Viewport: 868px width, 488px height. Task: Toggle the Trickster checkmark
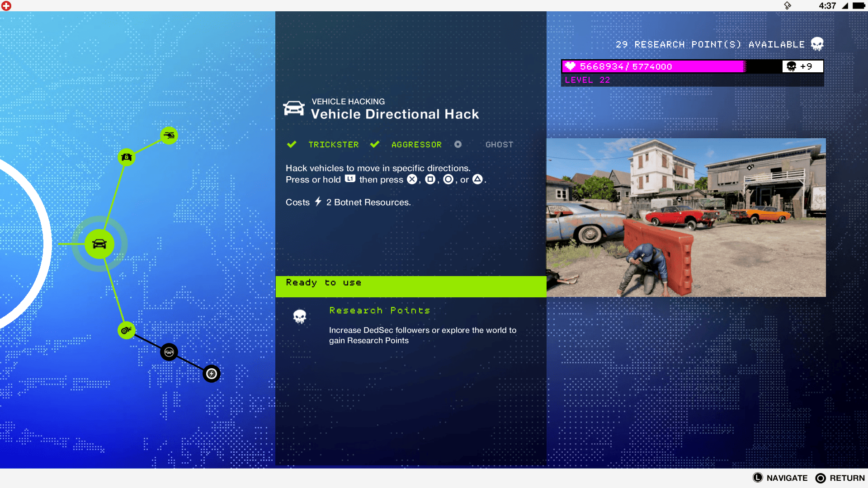(x=292, y=145)
